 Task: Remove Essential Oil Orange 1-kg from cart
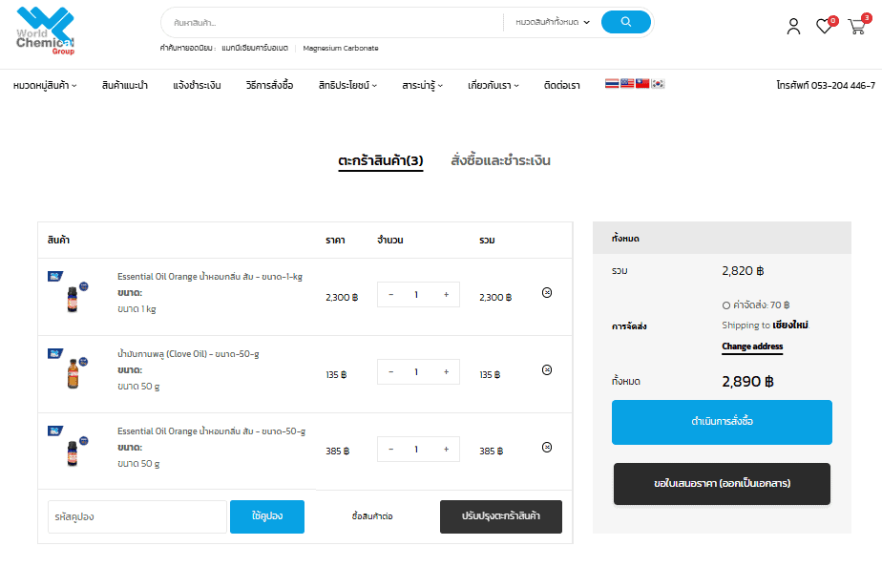click(547, 293)
